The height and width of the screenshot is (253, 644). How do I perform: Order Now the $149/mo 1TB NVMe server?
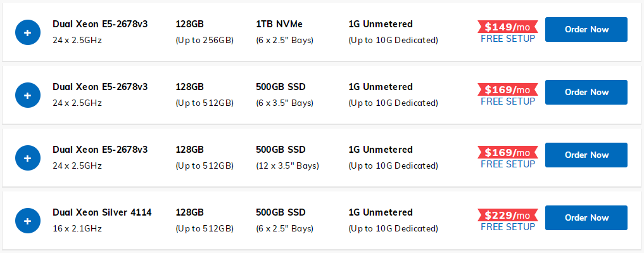(x=586, y=29)
